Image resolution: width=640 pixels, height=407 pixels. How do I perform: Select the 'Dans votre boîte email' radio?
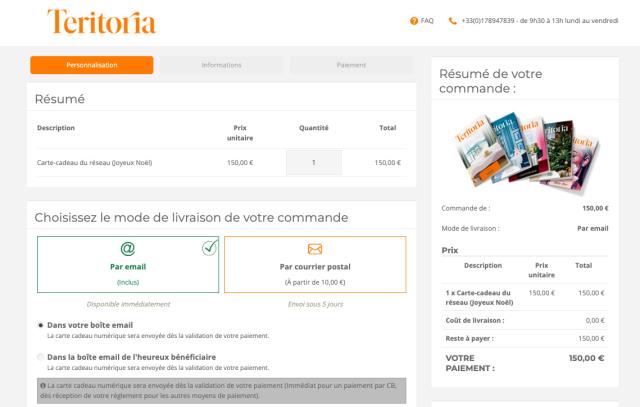pyautogui.click(x=40, y=325)
